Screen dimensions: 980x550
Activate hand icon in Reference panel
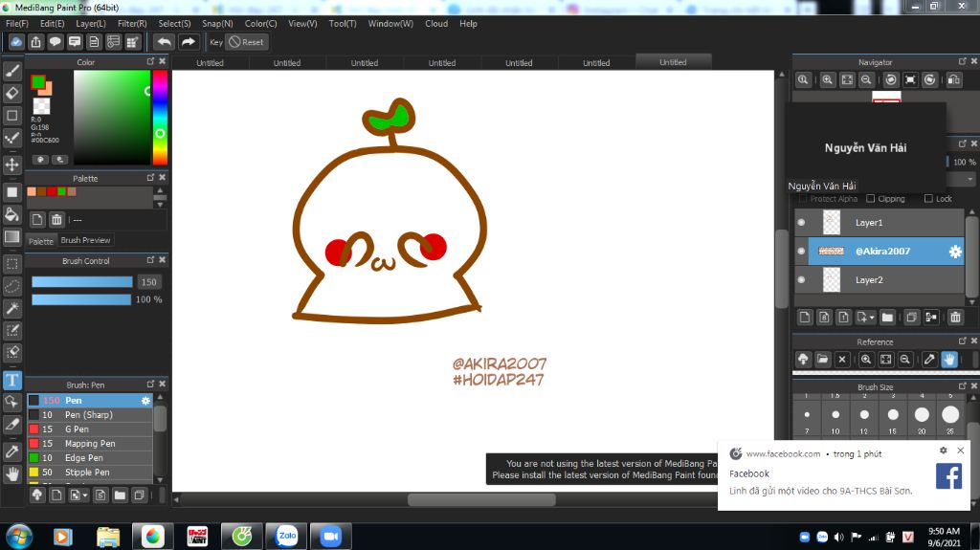pos(949,360)
